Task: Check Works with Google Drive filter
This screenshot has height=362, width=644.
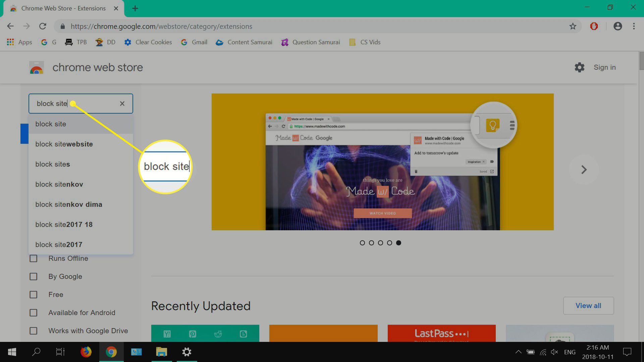Action: click(x=34, y=331)
